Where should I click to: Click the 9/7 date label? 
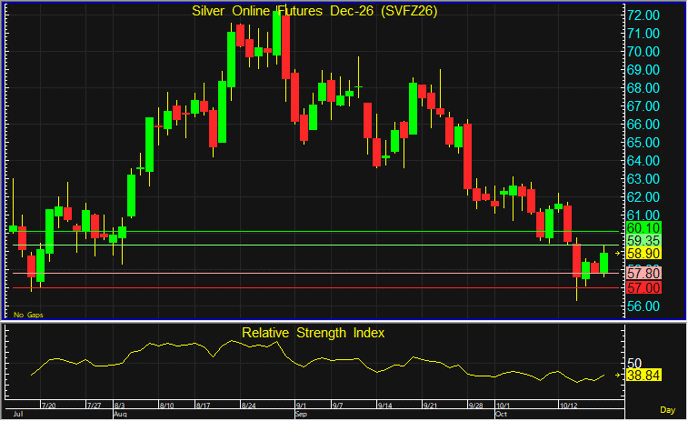click(x=337, y=405)
